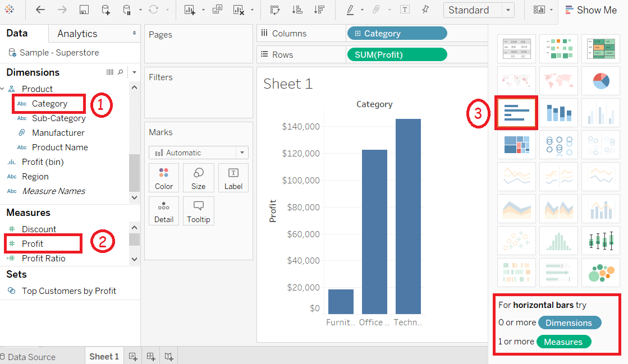This screenshot has width=628, height=364.
Task: Toggle the Show Me panel button
Action: (x=591, y=10)
